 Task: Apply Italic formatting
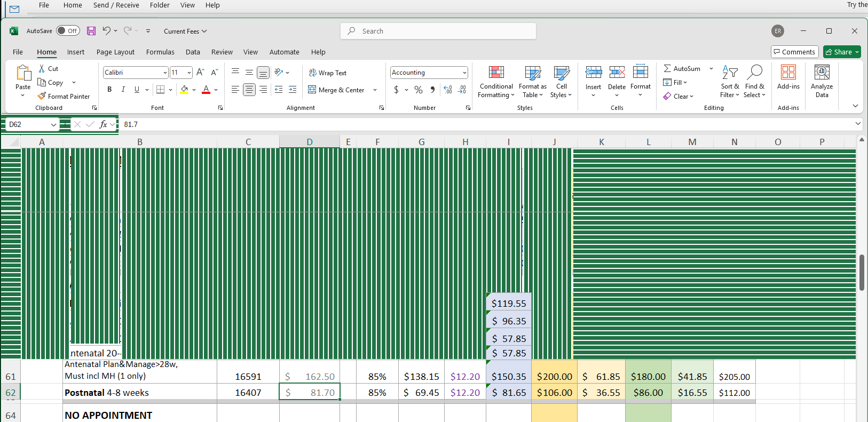(x=123, y=90)
